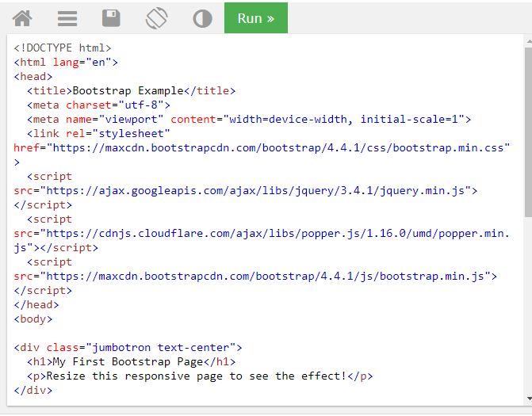532x416 pixels.
Task: Click the bootstrap.min.js script source URL
Action: [x=268, y=276]
